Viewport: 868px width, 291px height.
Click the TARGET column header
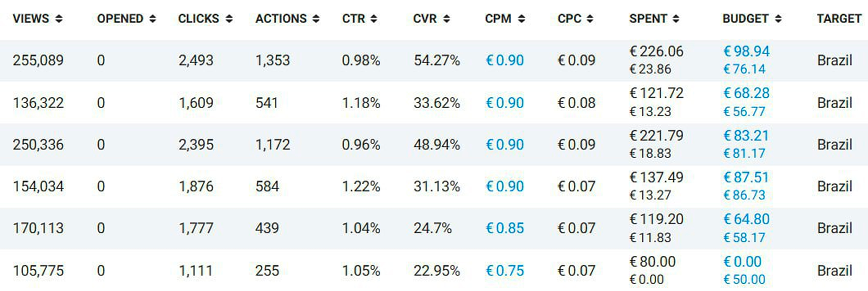tap(838, 19)
